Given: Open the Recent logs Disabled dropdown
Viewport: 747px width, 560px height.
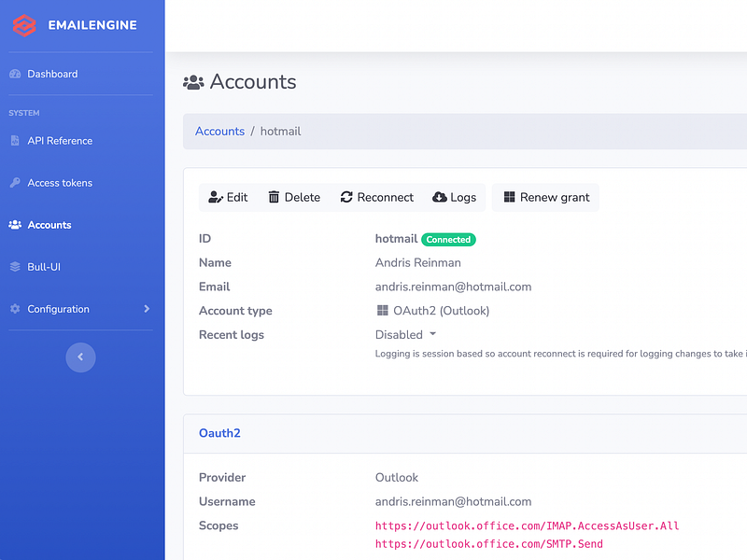Looking at the screenshot, I should pyautogui.click(x=406, y=334).
